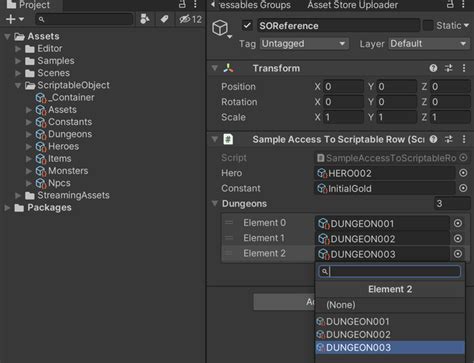Click the SOReference name field
474x363 pixels.
tap(338, 26)
